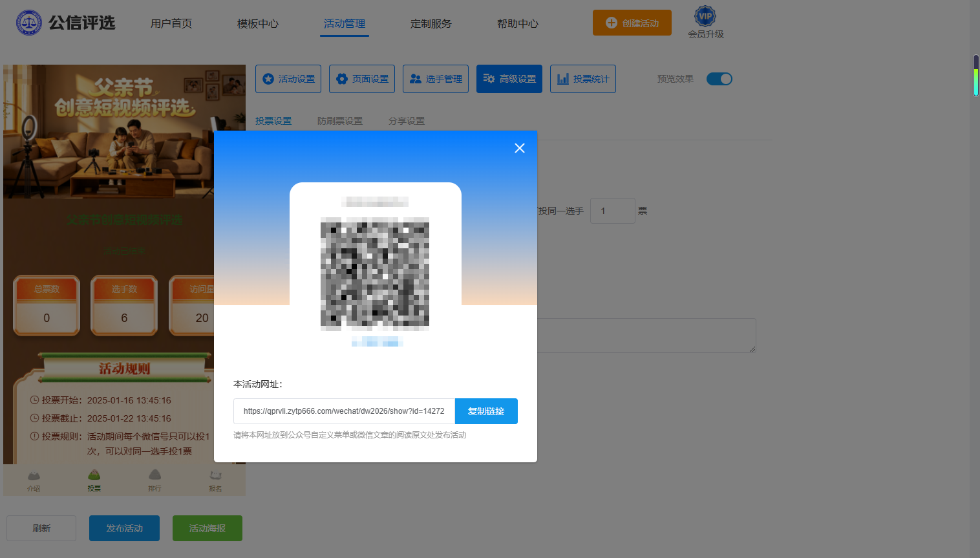Open the 活动管理 menu
The image size is (980, 558).
345,23
